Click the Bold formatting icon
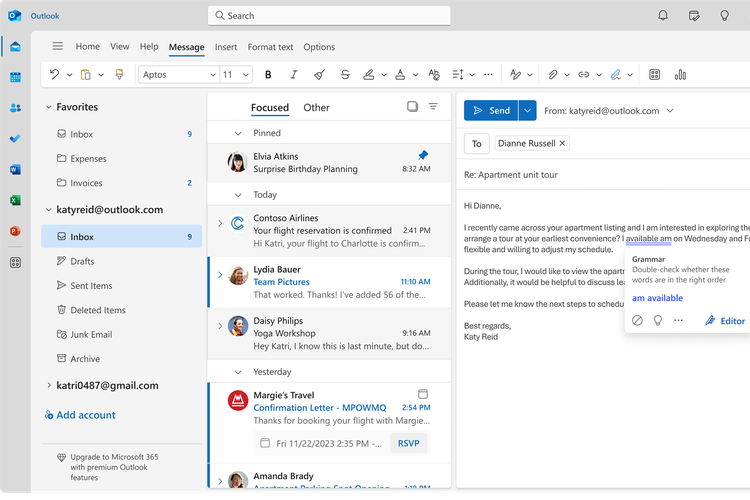 [x=268, y=75]
